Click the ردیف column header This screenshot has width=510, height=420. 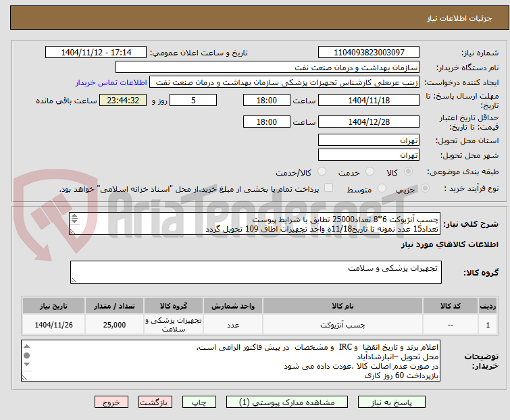point(488,306)
